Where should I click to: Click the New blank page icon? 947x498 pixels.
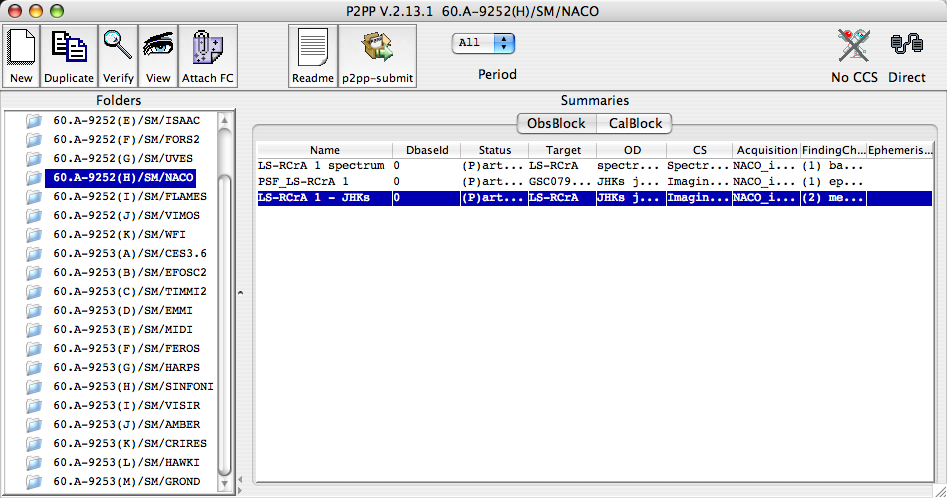point(21,48)
